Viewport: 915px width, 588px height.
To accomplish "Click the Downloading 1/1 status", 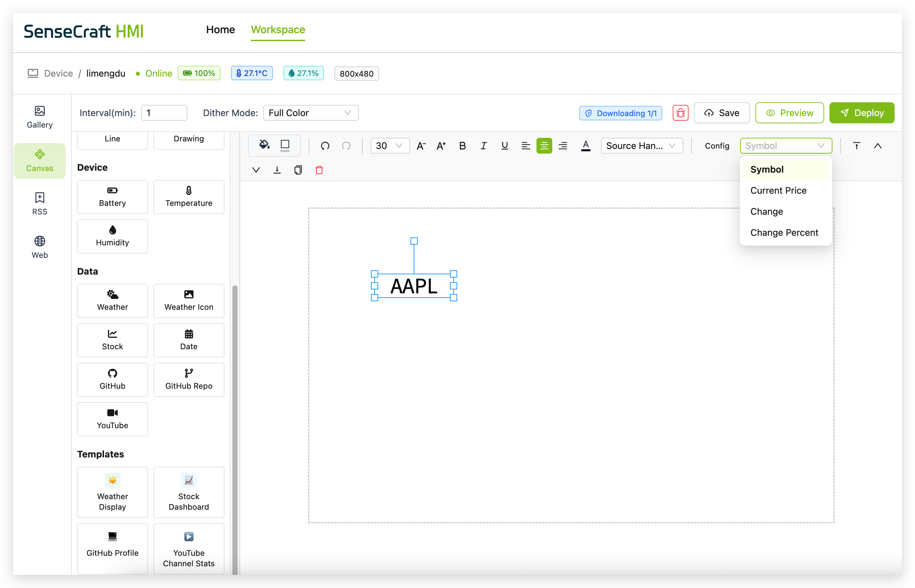I will (x=620, y=113).
